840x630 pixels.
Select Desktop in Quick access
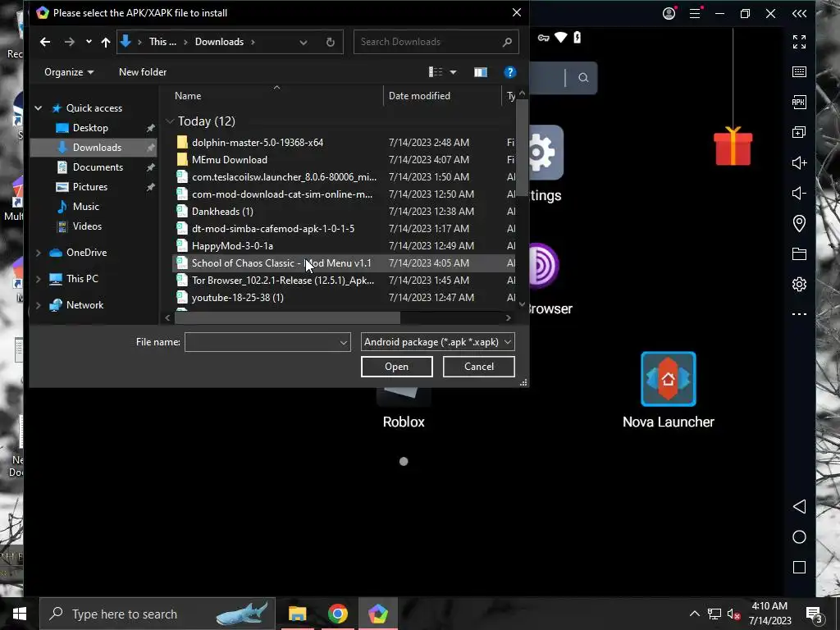click(90, 127)
